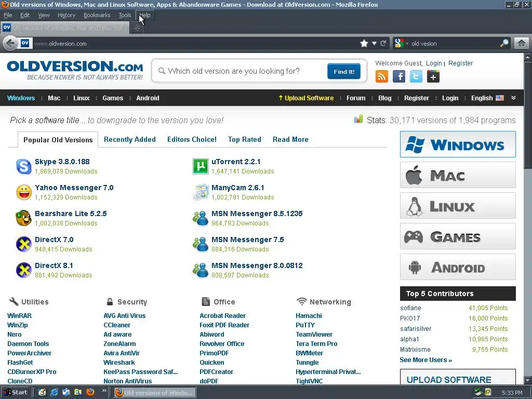This screenshot has width=532, height=399.
Task: Open the History menu
Action: [x=66, y=15]
